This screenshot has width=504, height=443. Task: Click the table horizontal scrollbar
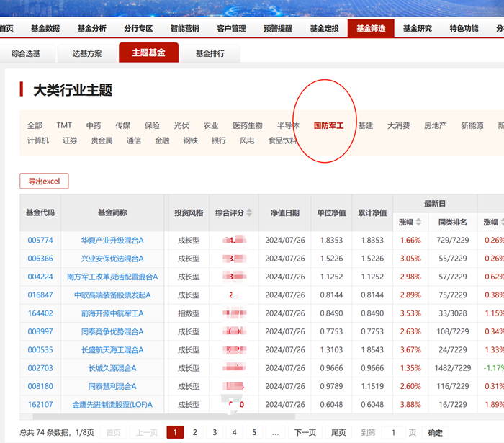coord(164,417)
